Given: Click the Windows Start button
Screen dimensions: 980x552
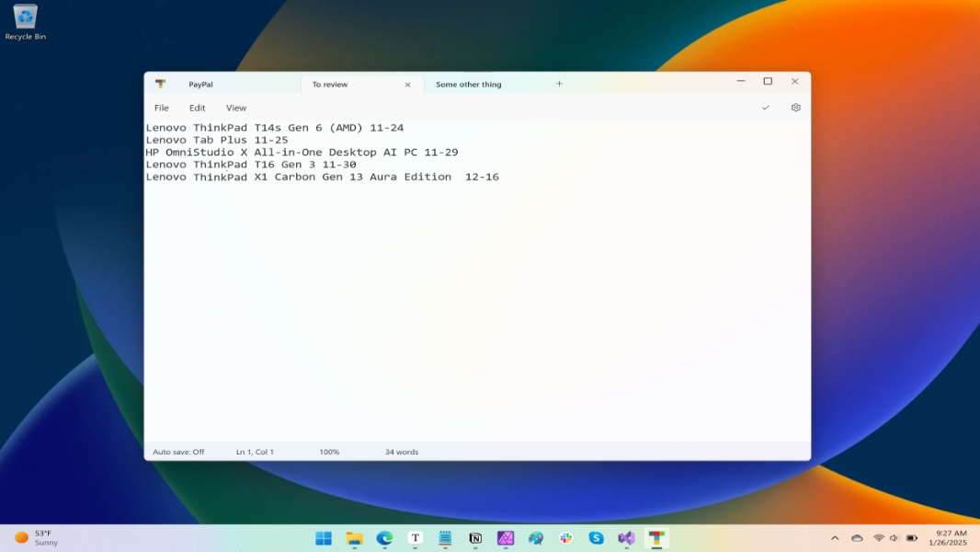Looking at the screenshot, I should pos(324,538).
